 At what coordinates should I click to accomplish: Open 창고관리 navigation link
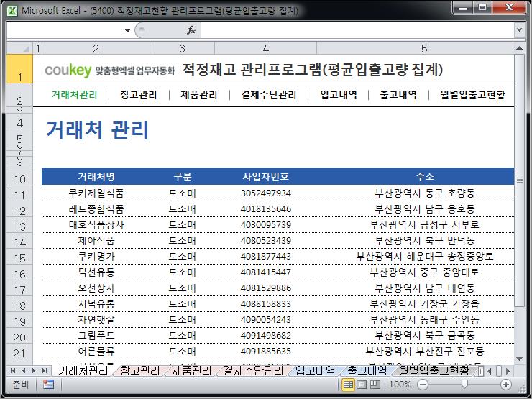pyautogui.click(x=139, y=95)
